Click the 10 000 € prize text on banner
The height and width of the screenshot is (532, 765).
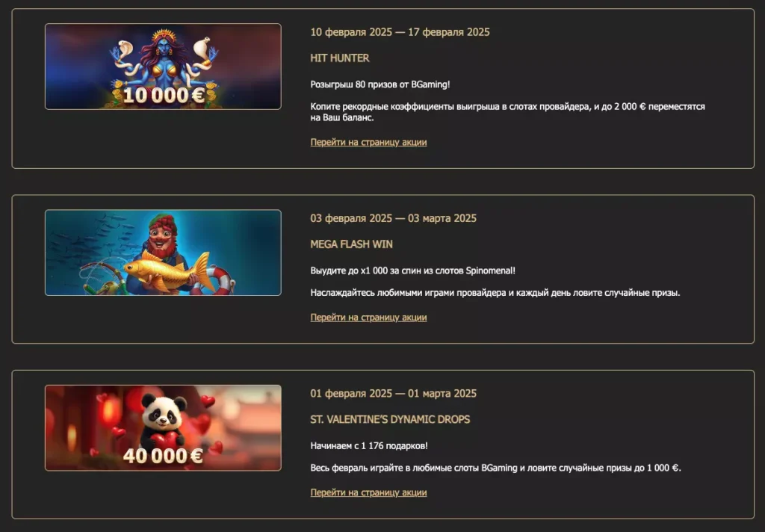(x=164, y=96)
